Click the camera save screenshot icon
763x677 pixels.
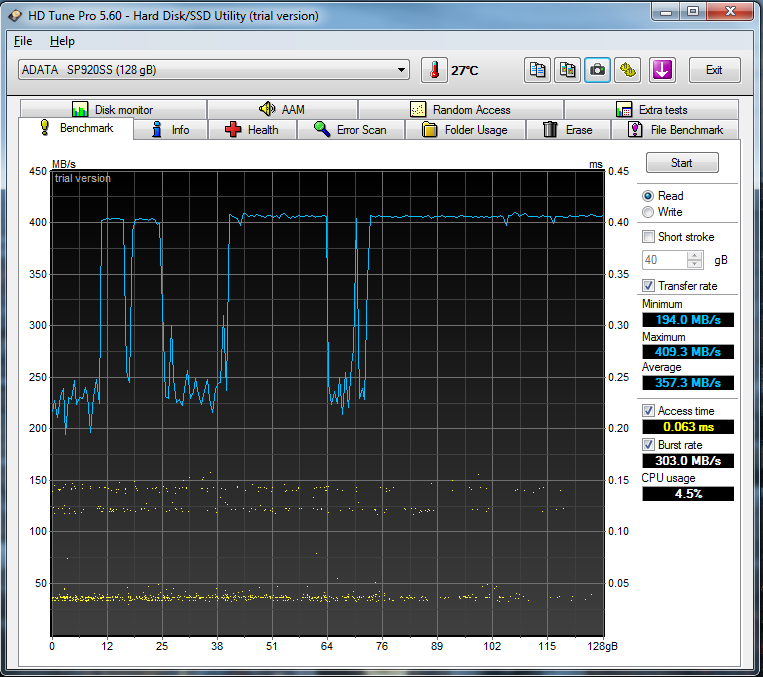tap(598, 70)
